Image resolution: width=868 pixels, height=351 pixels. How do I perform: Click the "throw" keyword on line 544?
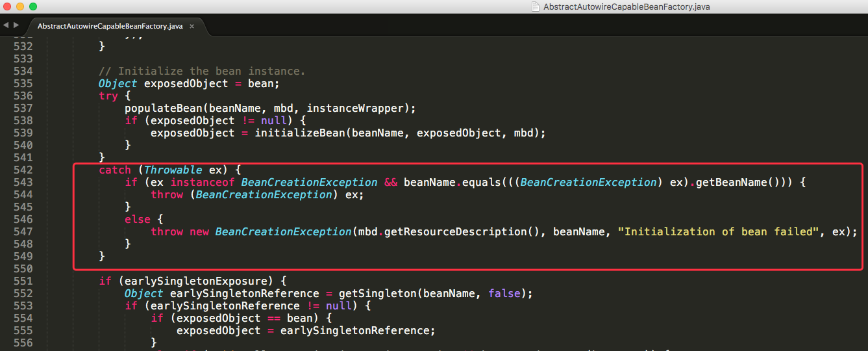pos(167,194)
